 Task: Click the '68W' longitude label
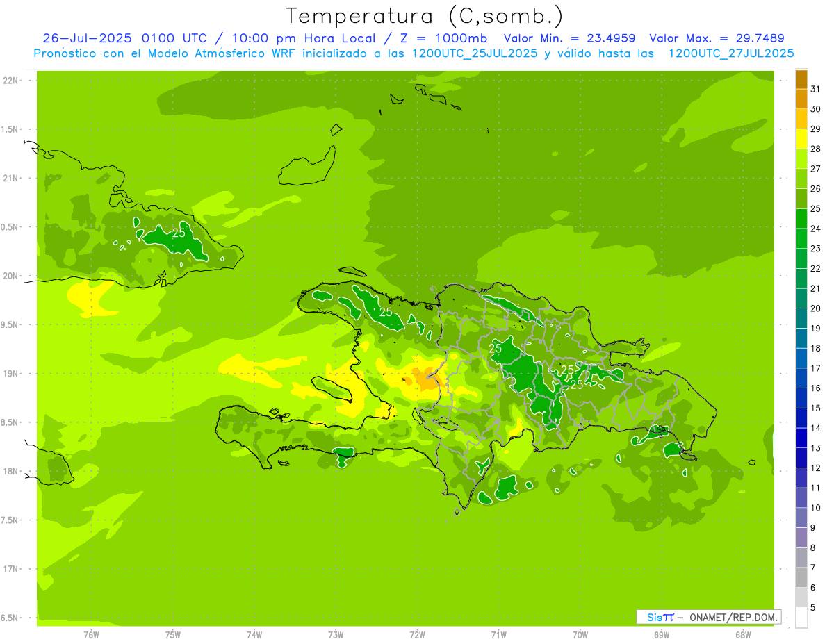click(x=743, y=635)
